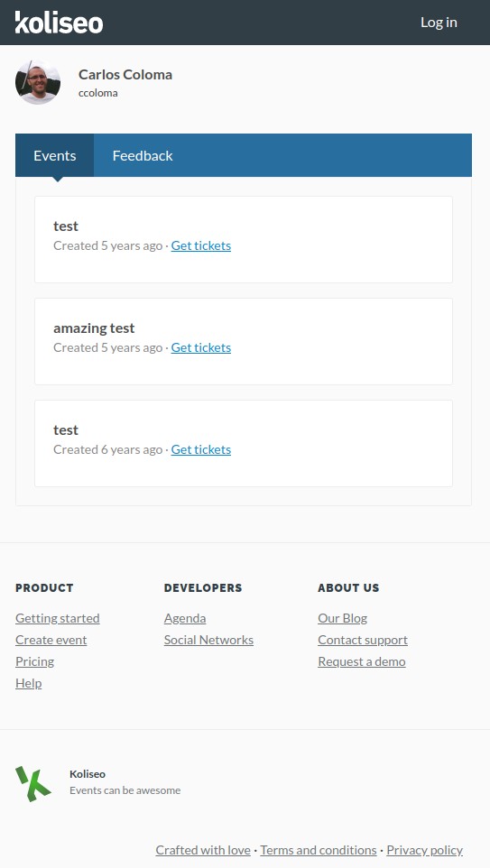Open the Pricing page
The image size is (490, 868).
[35, 661]
